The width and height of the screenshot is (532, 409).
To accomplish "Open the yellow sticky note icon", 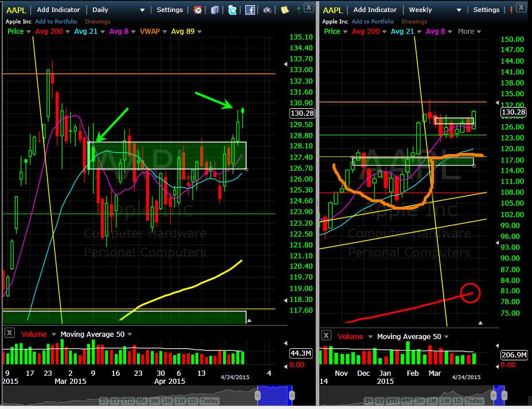I will 285,10.
